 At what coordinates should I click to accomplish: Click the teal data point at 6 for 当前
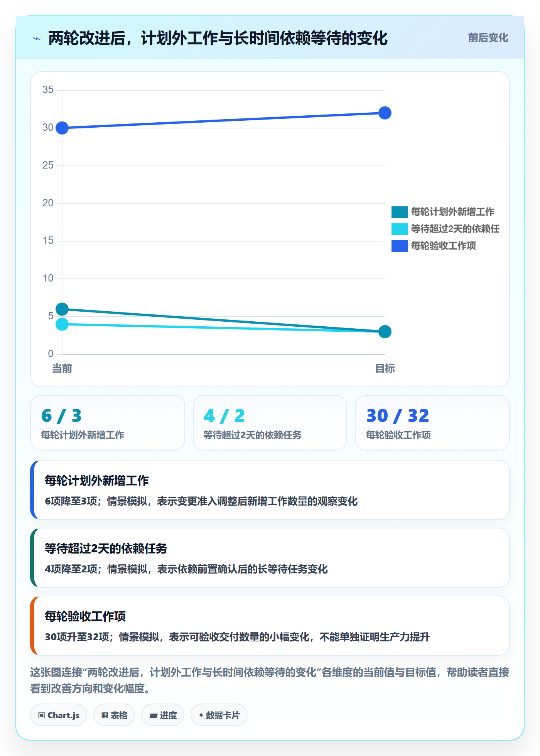(x=62, y=309)
